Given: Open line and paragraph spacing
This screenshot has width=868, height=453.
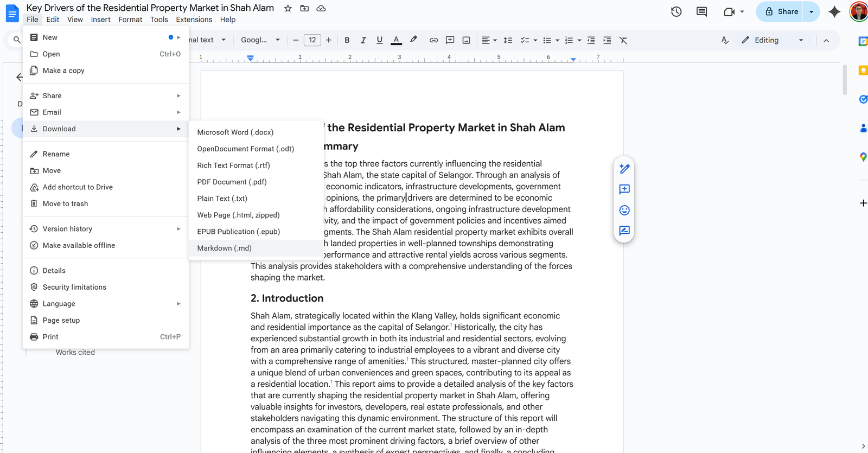Looking at the screenshot, I should (x=508, y=40).
